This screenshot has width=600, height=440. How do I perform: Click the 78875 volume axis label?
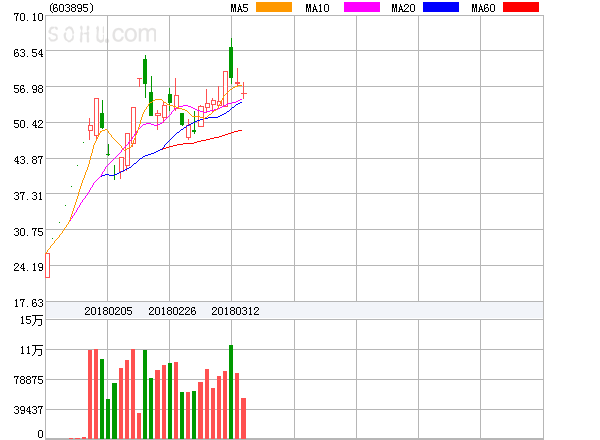28,380
